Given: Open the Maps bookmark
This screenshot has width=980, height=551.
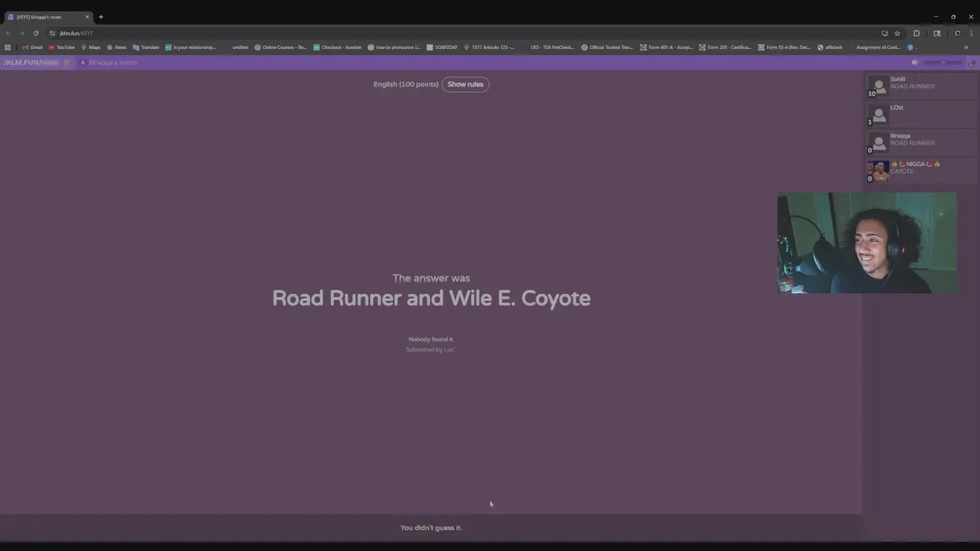Looking at the screenshot, I should [x=91, y=47].
